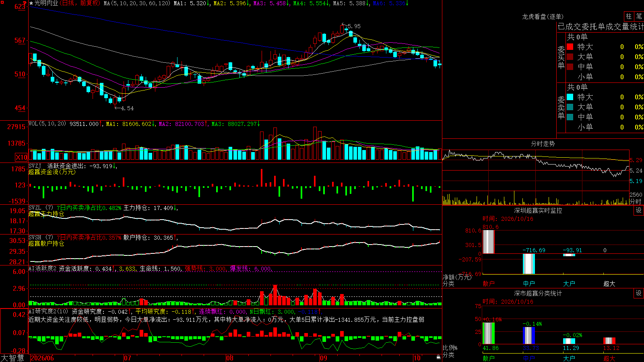Click the blue 中户 33.73 percentage bar
The image size is (644, 362).
(x=529, y=335)
